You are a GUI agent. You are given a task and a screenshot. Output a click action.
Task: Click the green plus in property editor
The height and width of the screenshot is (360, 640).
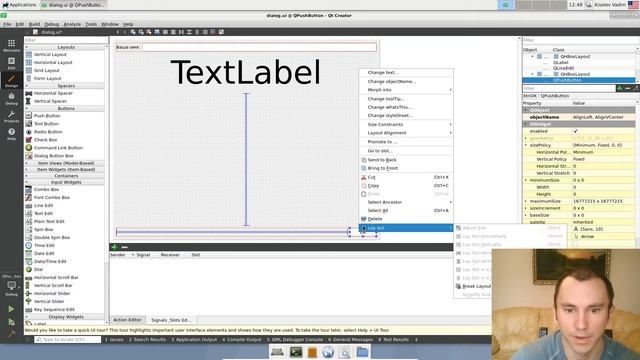620,88
